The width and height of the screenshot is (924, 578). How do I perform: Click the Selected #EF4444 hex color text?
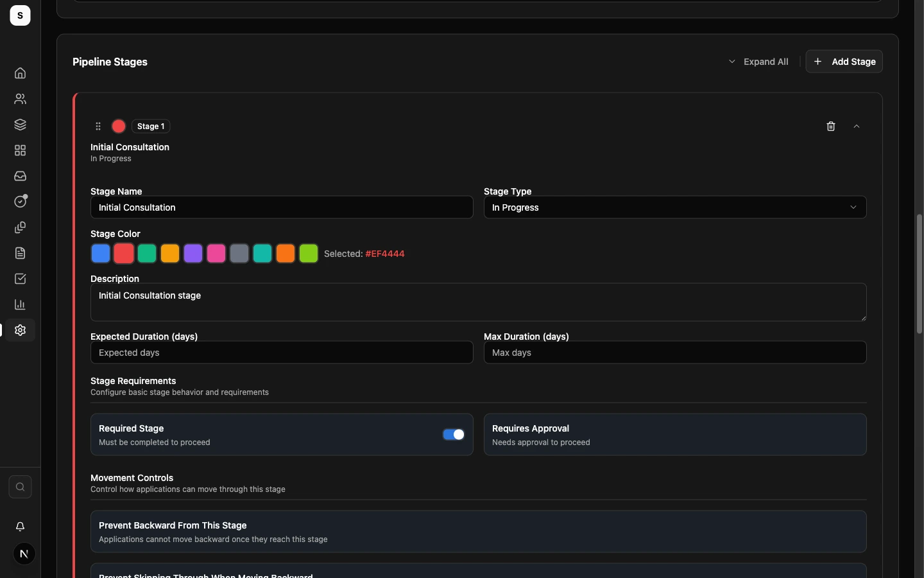pos(385,254)
